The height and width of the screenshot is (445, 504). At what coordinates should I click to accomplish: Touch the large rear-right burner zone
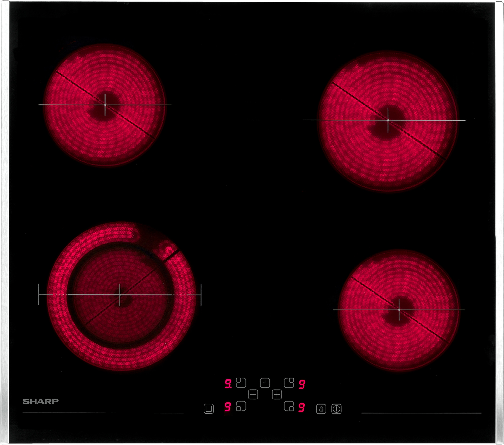[x=388, y=120]
